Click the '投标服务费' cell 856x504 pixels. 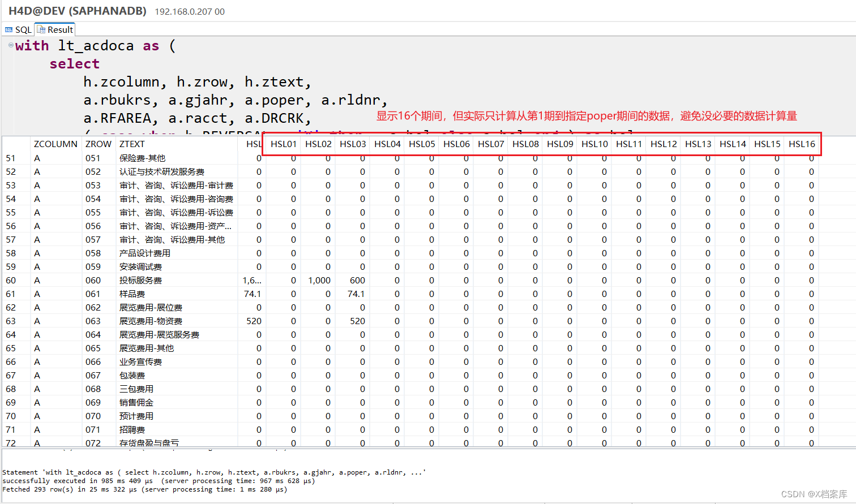point(140,280)
